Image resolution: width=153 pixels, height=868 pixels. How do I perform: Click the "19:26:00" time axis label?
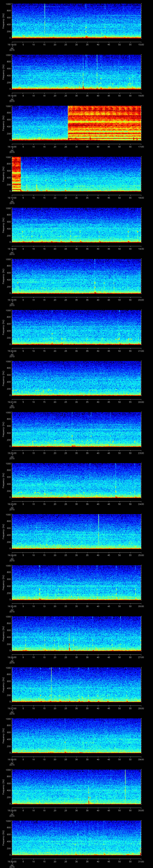point(12,657)
